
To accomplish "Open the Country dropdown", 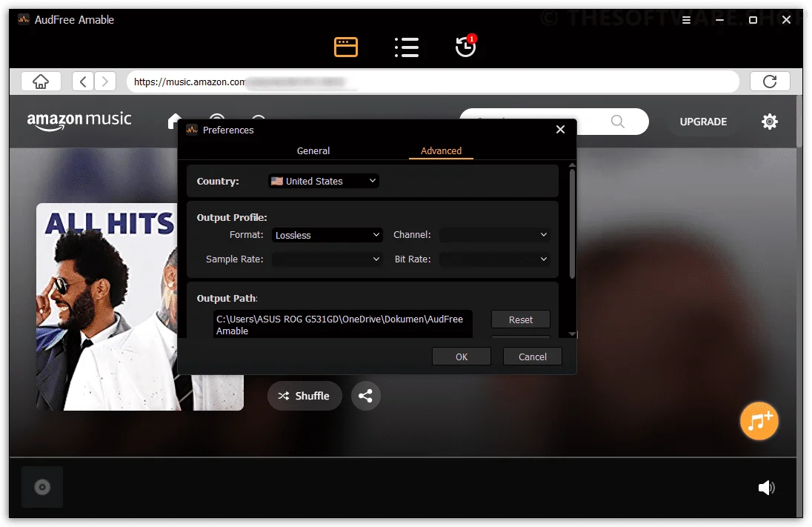I will 324,181.
